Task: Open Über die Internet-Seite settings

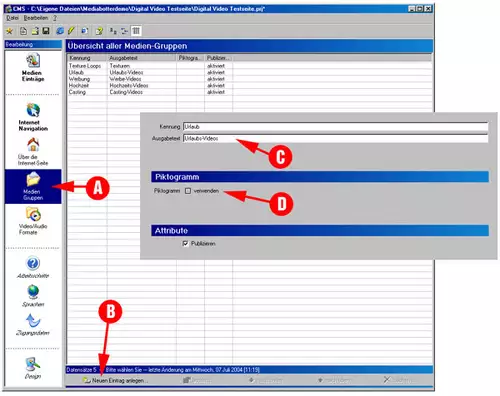Action: coord(33,152)
